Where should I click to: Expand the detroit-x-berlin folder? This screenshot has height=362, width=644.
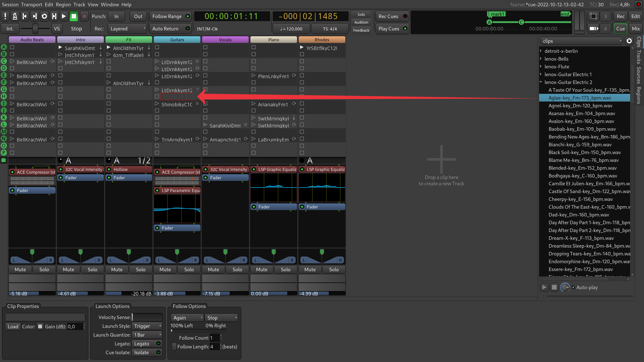[541, 51]
